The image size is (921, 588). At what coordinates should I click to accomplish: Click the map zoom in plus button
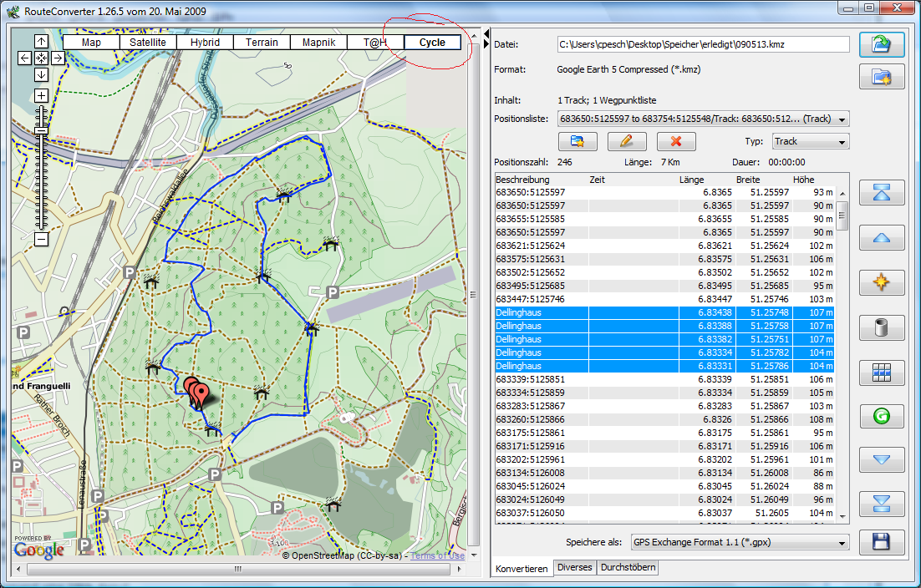pos(42,96)
